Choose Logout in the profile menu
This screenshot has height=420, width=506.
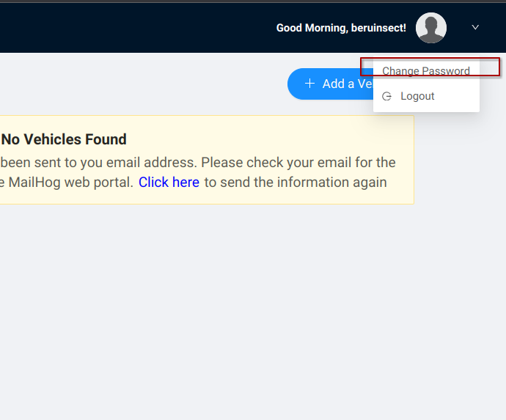click(417, 96)
